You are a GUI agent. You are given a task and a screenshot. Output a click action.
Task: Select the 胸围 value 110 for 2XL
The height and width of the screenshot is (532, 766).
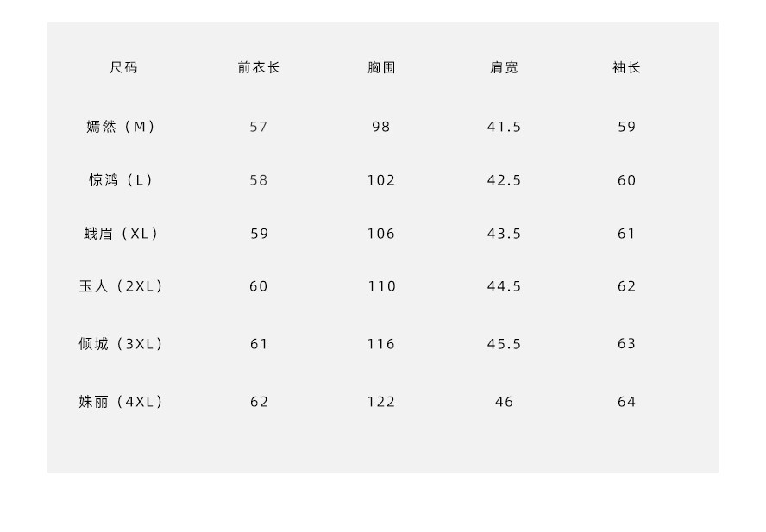click(x=381, y=286)
